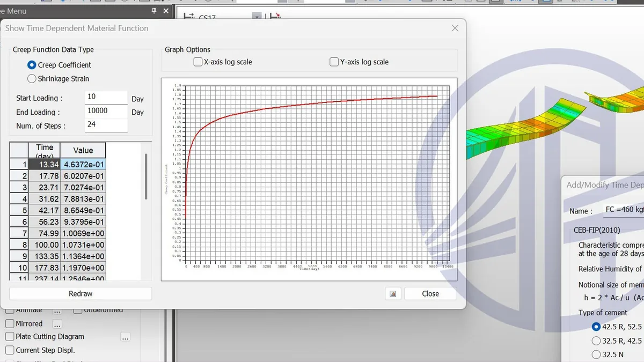Image resolution: width=644 pixels, height=362 pixels.
Task: Select the 100.00 time cell
Action: point(45,245)
